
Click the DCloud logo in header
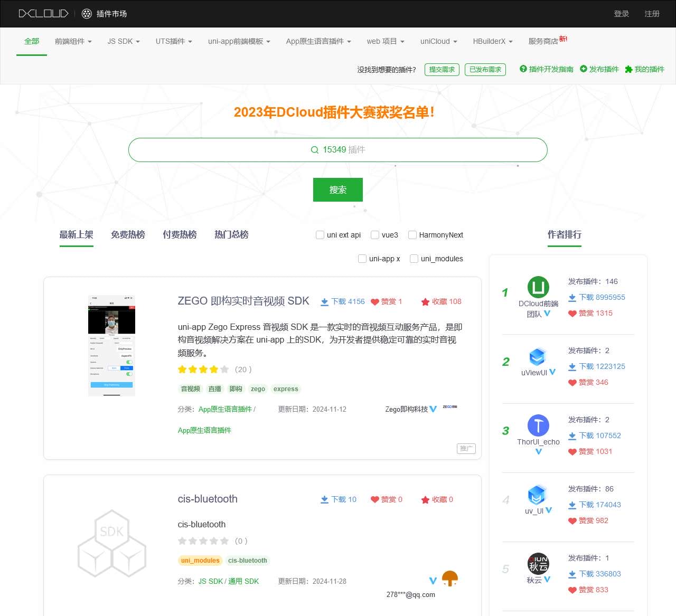click(43, 14)
